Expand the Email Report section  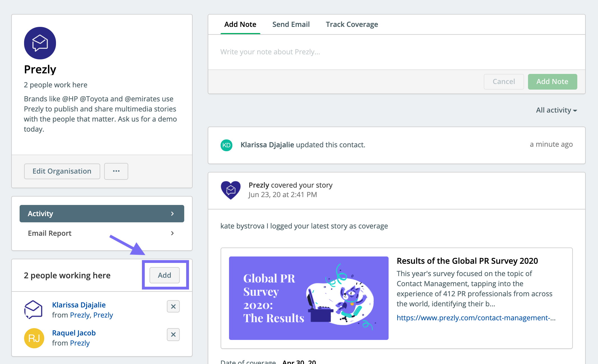[102, 233]
